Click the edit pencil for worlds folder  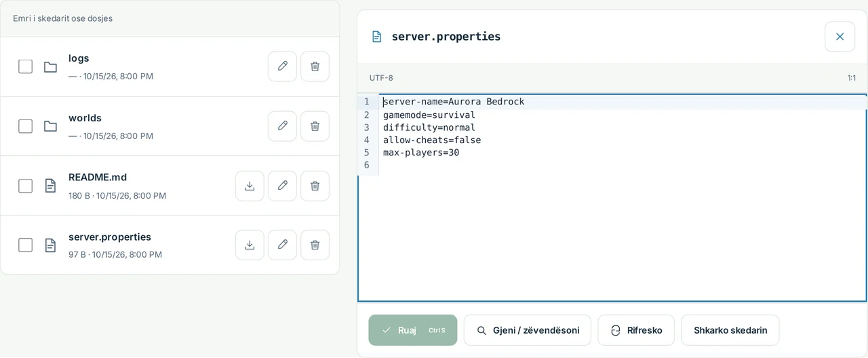click(x=282, y=126)
